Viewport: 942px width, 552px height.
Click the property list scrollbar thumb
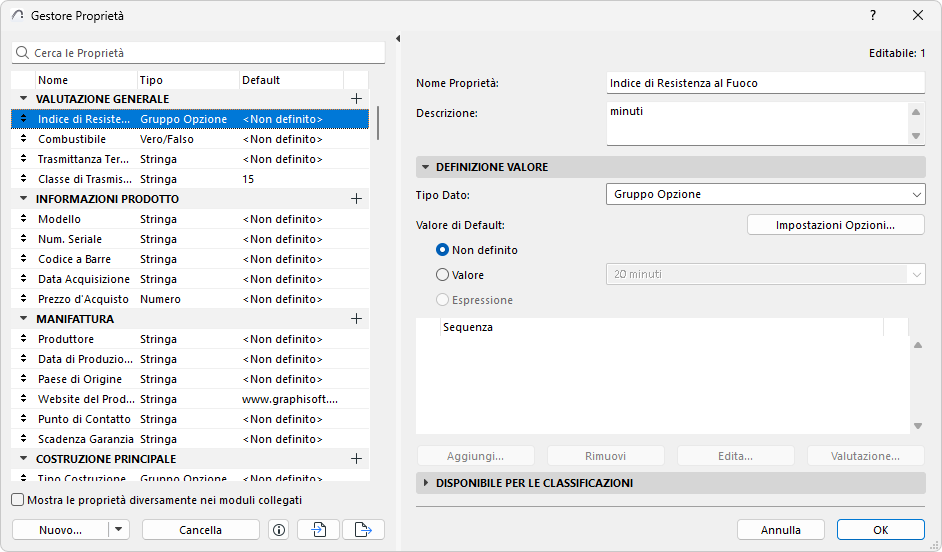(x=378, y=123)
